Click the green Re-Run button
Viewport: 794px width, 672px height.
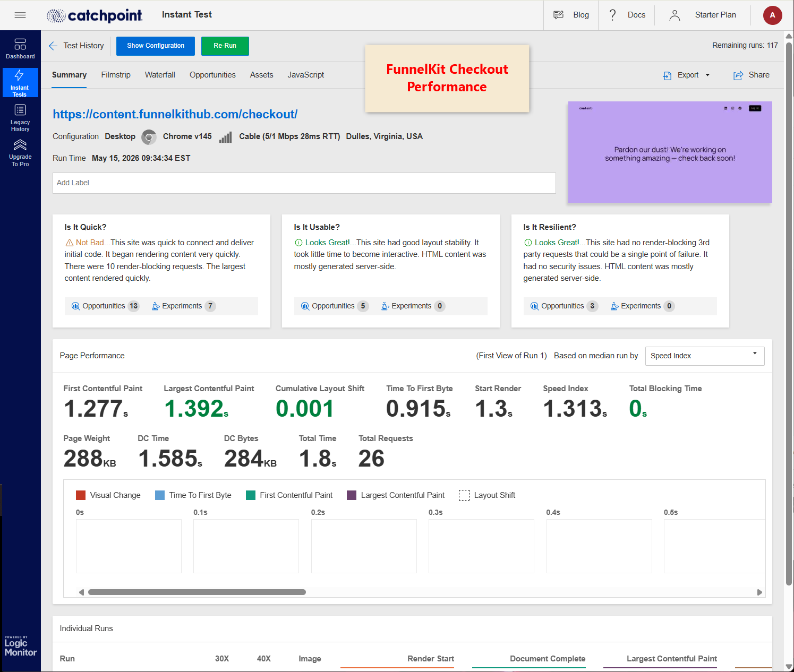pyautogui.click(x=225, y=46)
